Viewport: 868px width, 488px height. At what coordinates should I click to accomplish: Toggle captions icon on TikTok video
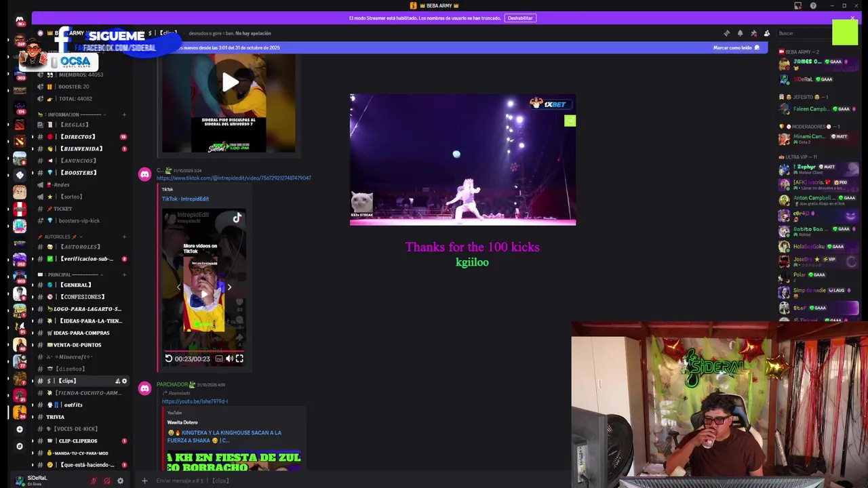click(219, 359)
